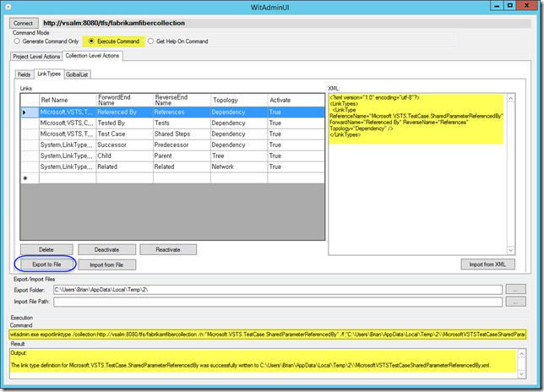Click the Connect button
Screen dimensions: 544x392
24,24
